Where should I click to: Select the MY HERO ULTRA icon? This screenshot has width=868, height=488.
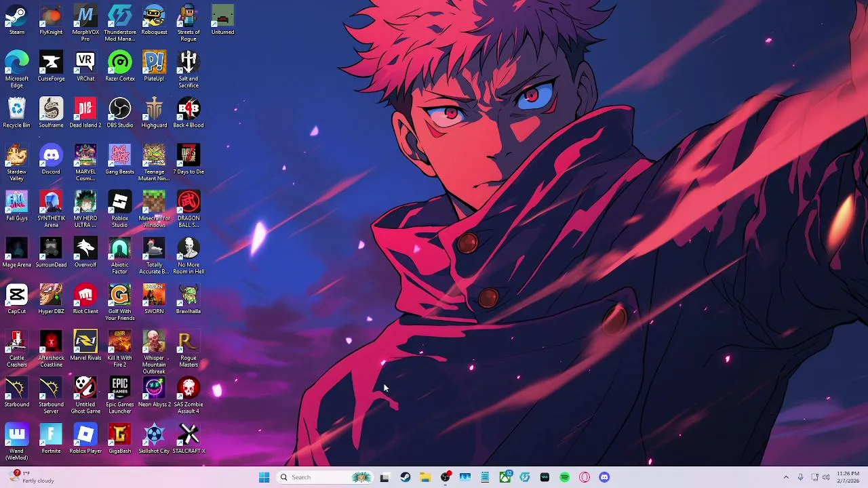click(x=85, y=209)
